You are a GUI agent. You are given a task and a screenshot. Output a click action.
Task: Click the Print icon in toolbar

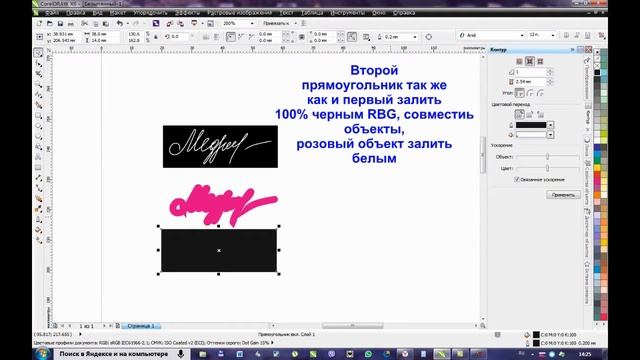(71, 24)
